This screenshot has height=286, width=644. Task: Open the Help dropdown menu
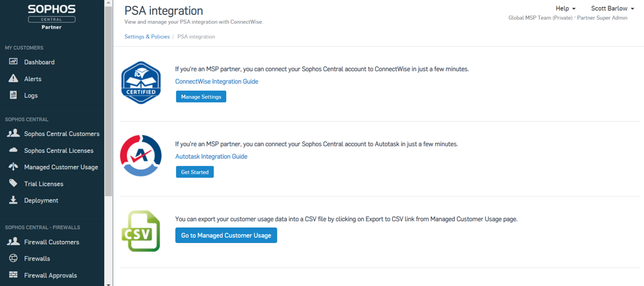565,9
